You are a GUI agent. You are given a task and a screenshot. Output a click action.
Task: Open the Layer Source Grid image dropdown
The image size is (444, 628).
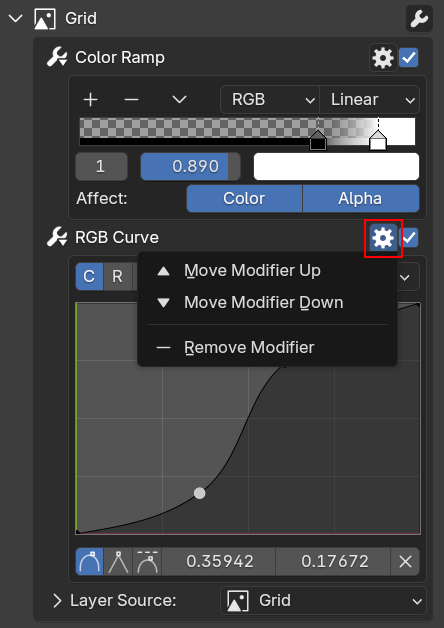pos(323,600)
